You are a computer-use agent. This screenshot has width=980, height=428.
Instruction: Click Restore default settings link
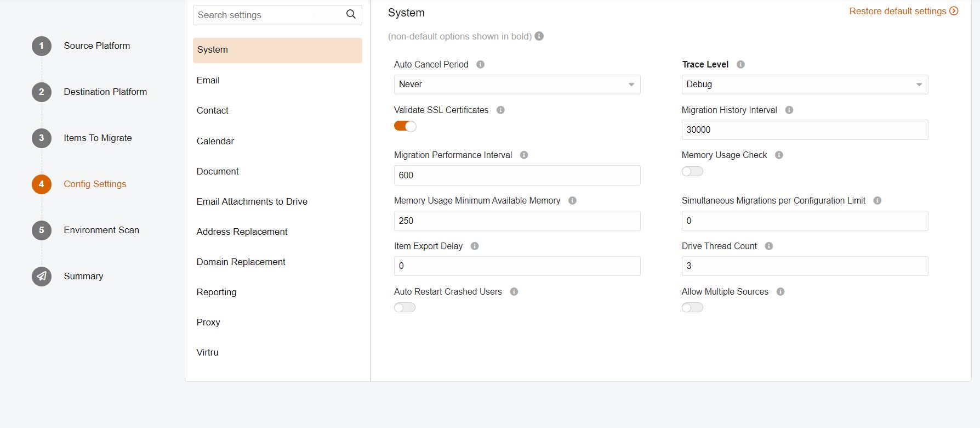(903, 11)
